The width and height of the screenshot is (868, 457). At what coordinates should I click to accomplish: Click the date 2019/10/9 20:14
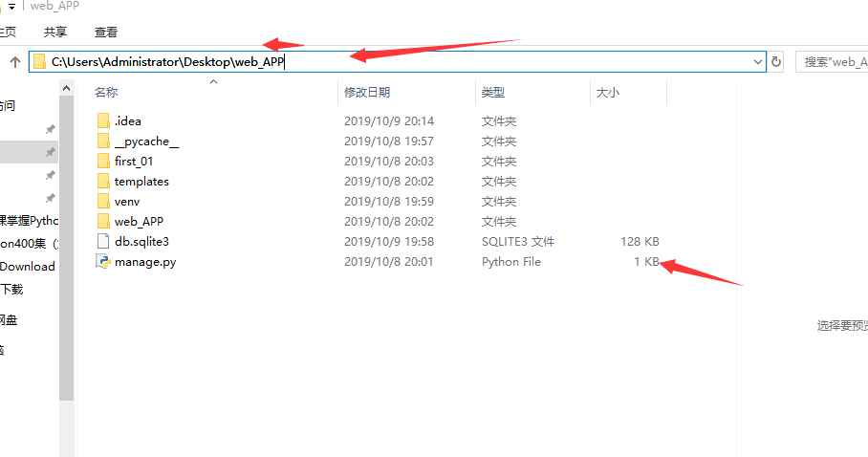(389, 120)
